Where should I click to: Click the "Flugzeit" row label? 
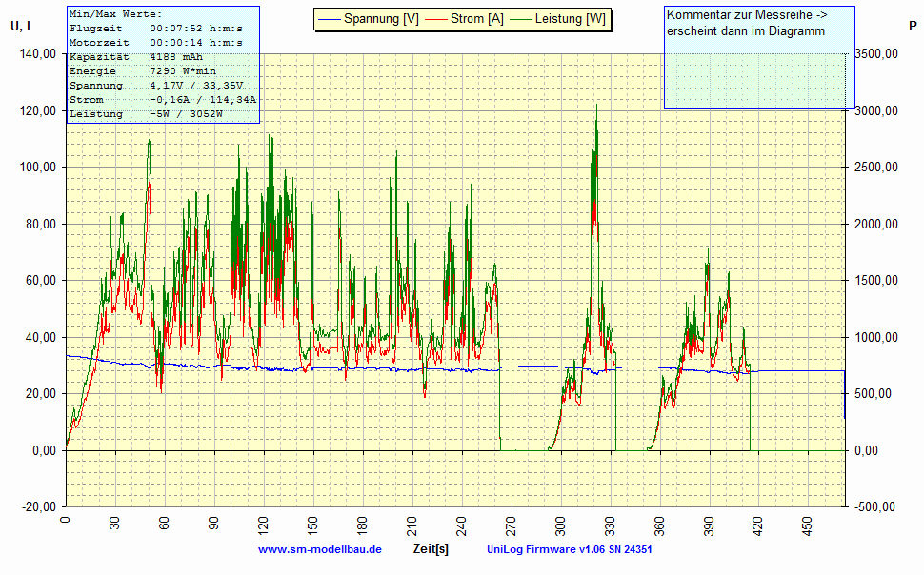[96, 29]
